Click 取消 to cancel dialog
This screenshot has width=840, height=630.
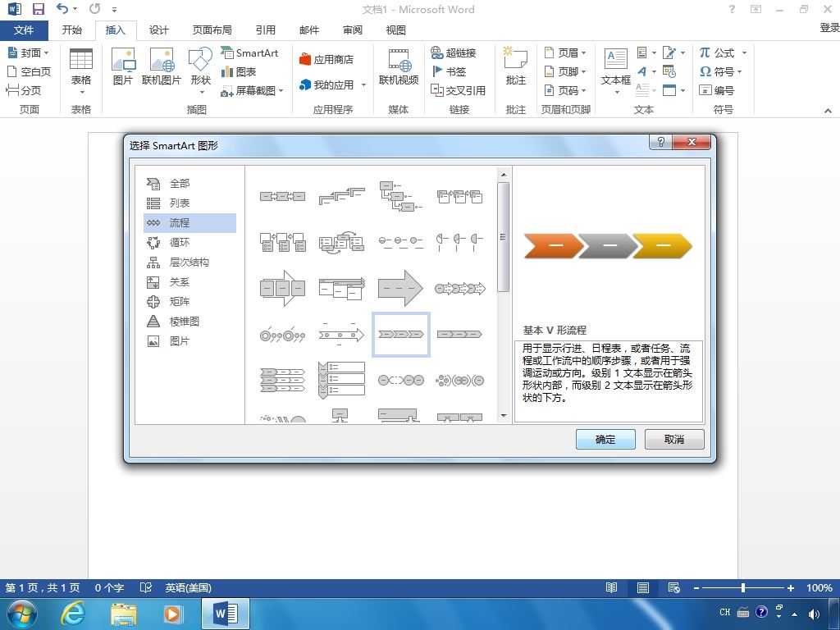pos(674,440)
